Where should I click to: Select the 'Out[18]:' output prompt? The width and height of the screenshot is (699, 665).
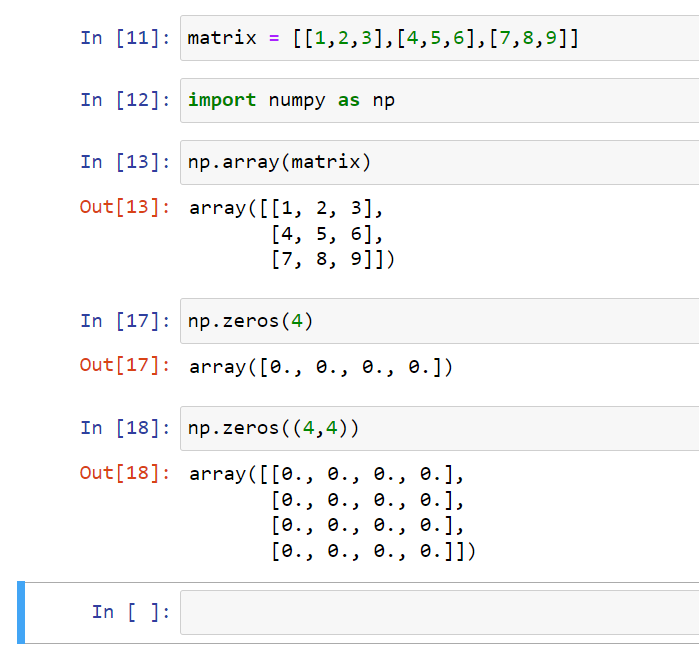coord(125,473)
